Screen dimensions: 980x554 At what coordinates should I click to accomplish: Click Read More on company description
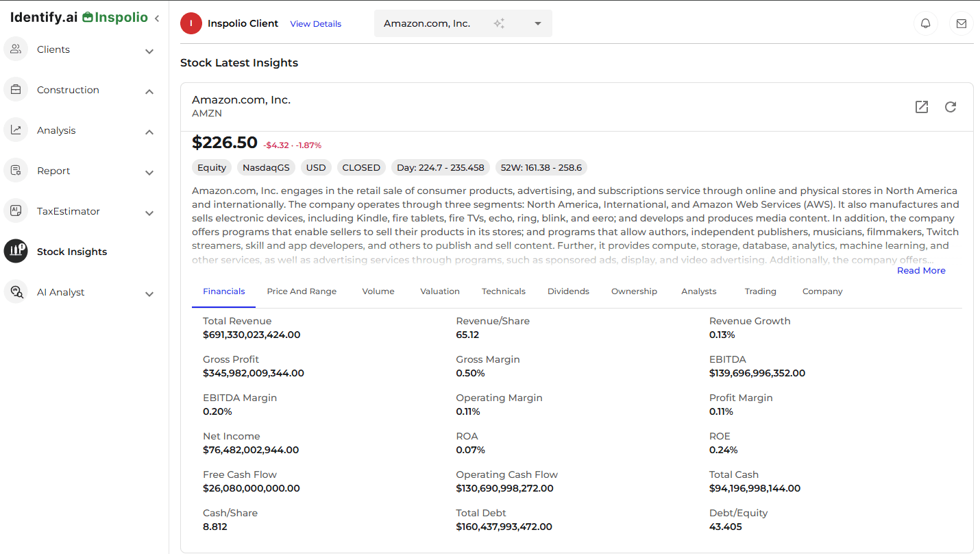click(921, 271)
